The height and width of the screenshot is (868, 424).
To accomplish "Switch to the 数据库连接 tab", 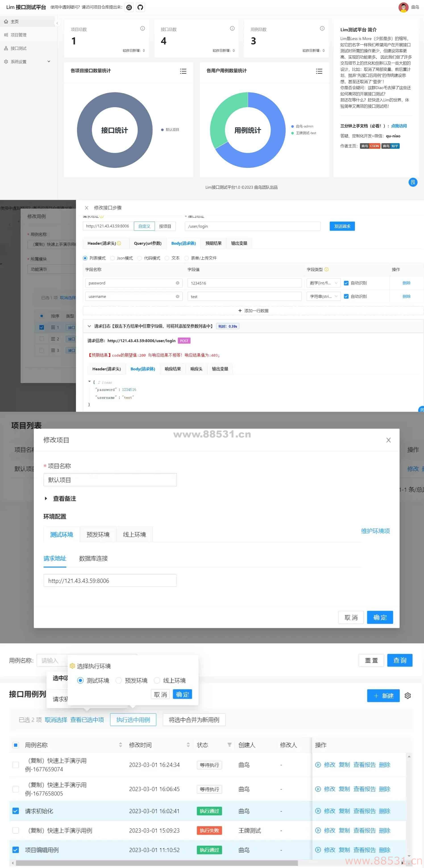I will coord(93,558).
